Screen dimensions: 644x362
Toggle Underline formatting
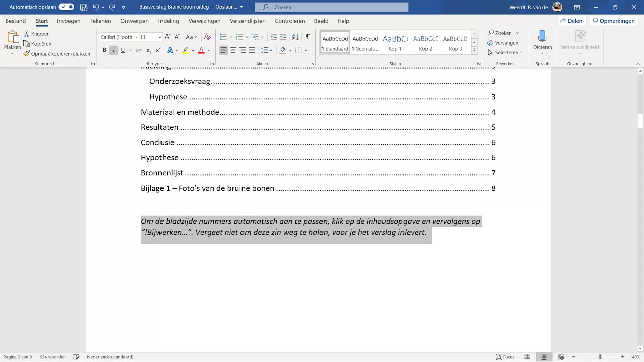click(123, 50)
